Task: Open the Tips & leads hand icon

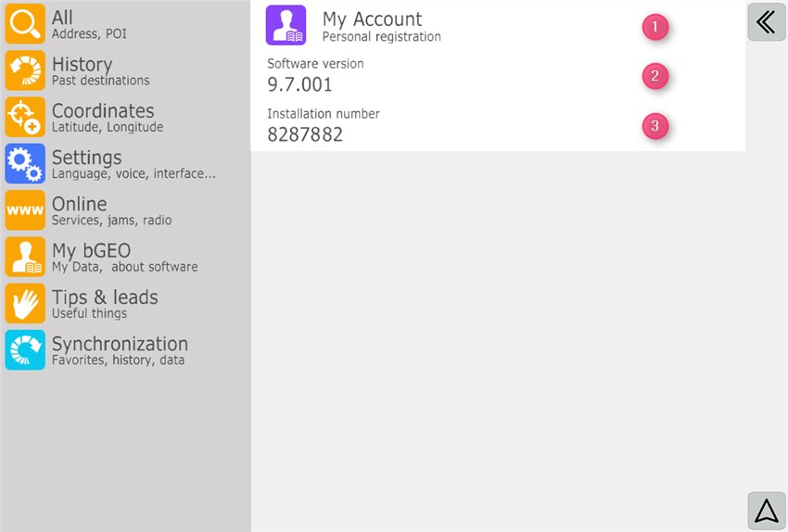Action: (25, 304)
